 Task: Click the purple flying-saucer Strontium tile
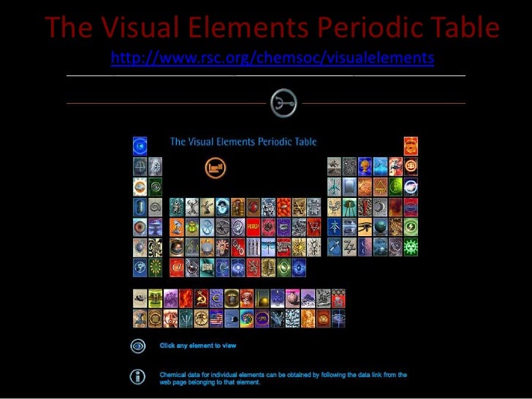tap(155, 227)
